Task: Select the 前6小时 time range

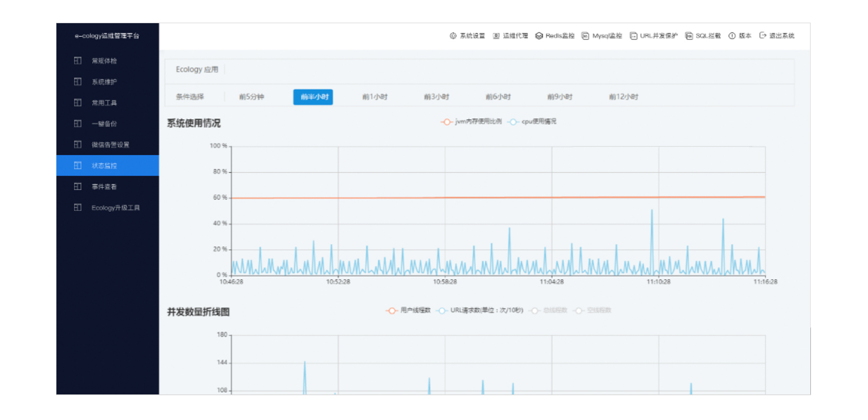Action: [x=498, y=97]
